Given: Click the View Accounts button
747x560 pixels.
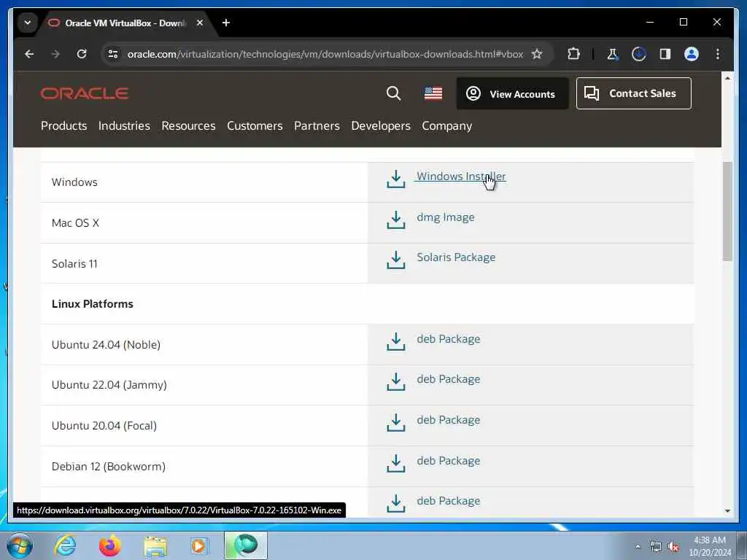Looking at the screenshot, I should tap(512, 94).
